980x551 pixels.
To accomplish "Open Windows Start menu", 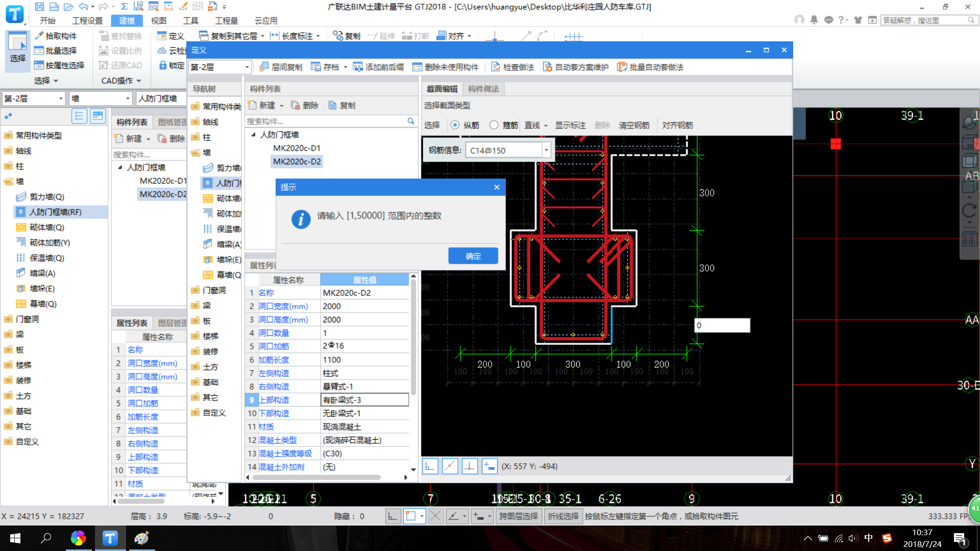I will (x=15, y=538).
